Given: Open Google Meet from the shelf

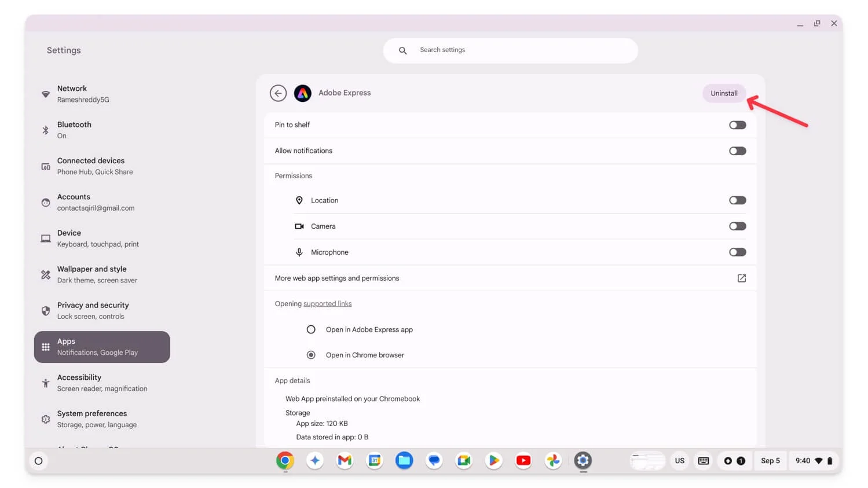Looking at the screenshot, I should click(x=464, y=461).
